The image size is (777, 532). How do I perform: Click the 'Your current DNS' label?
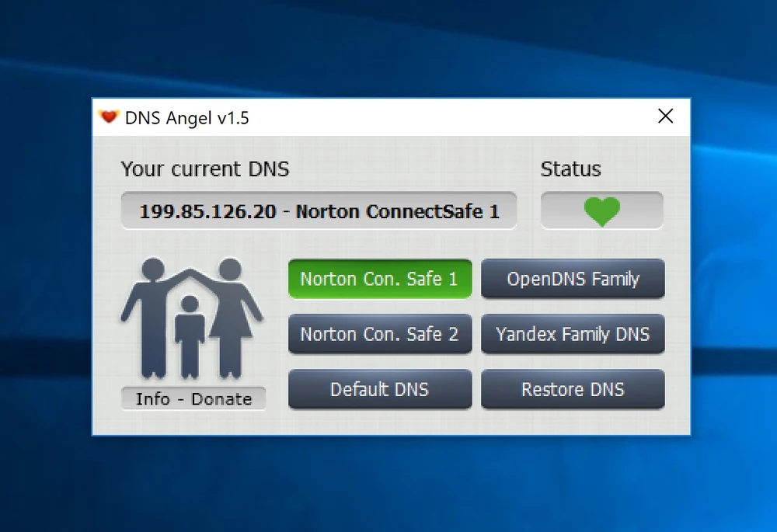(x=205, y=169)
